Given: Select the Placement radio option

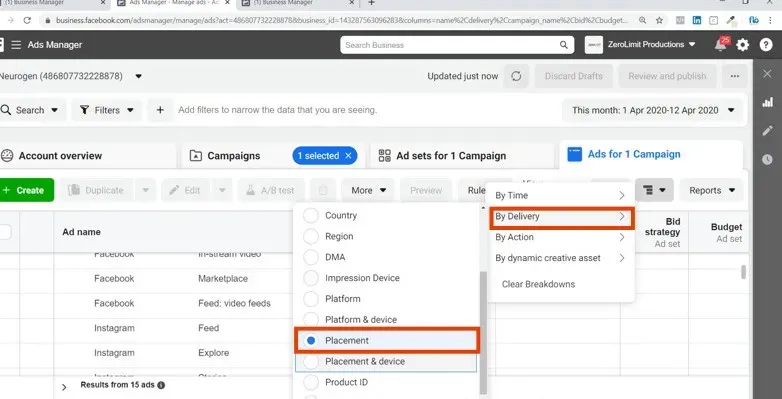Looking at the screenshot, I should tap(311, 341).
